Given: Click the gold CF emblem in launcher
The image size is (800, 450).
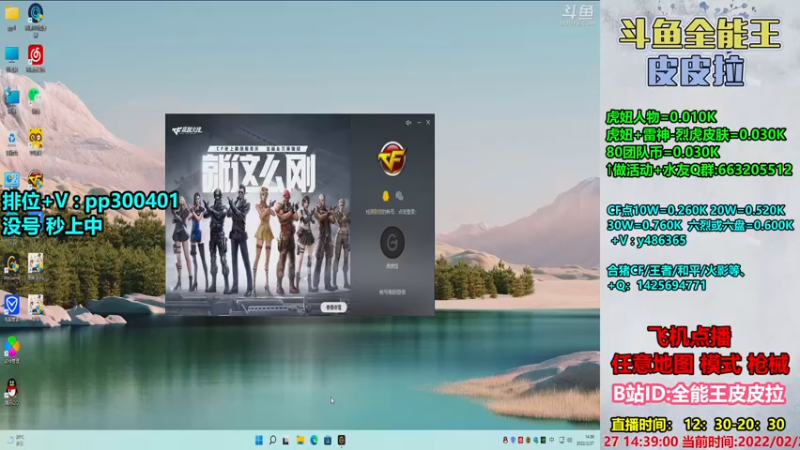Looking at the screenshot, I should (392, 159).
